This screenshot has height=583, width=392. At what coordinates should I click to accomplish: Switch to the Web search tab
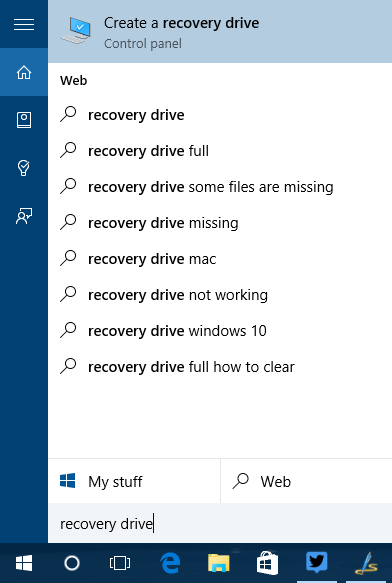coord(306,481)
